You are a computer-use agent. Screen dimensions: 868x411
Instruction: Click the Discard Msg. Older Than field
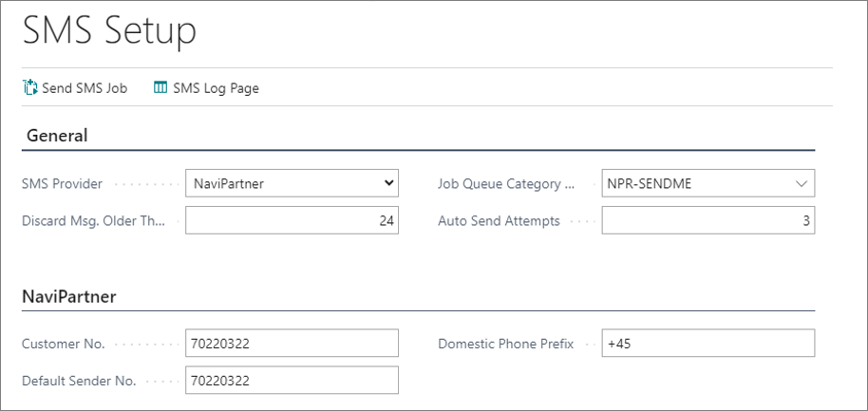click(292, 221)
